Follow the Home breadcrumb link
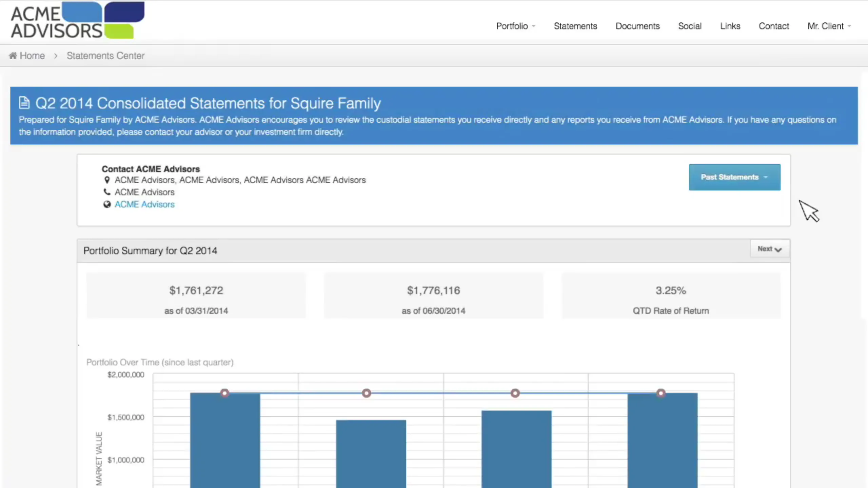 point(32,56)
